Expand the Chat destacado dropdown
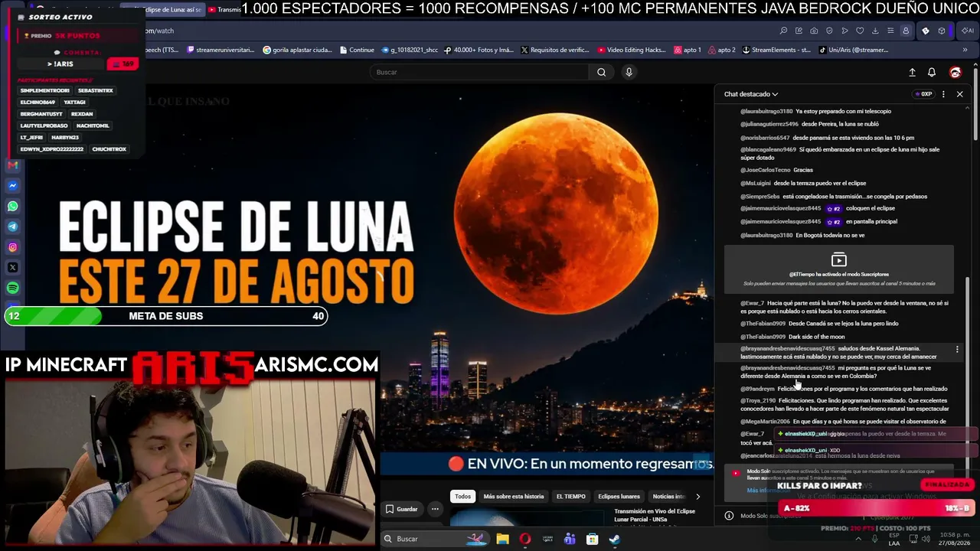 pos(751,94)
